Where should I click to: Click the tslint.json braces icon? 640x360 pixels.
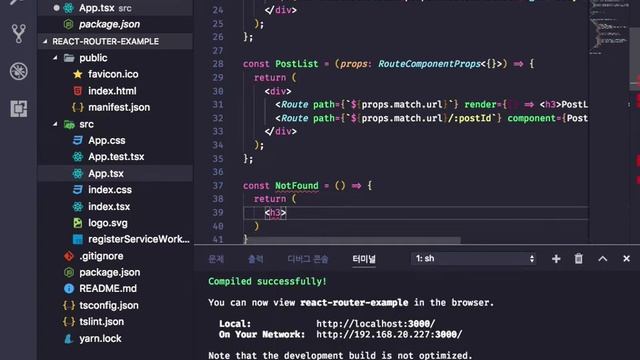click(x=69, y=322)
